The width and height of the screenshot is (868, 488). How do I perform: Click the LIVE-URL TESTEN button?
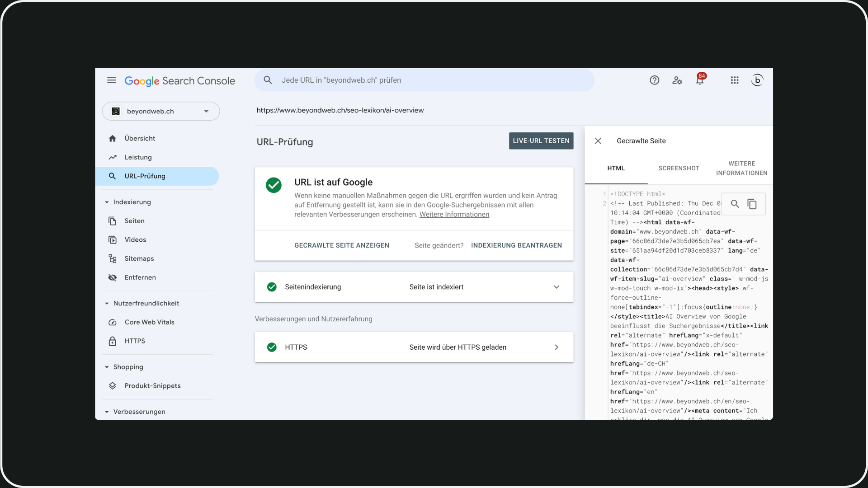(x=541, y=141)
